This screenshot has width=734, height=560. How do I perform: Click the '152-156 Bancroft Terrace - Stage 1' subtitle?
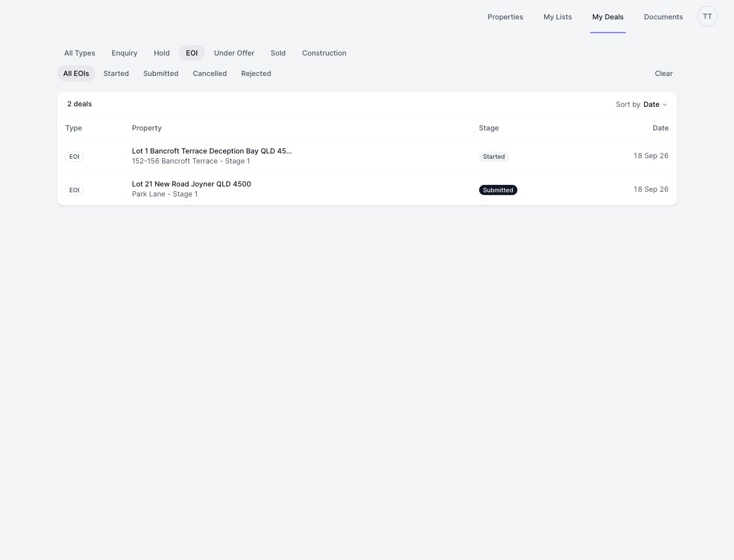(191, 161)
